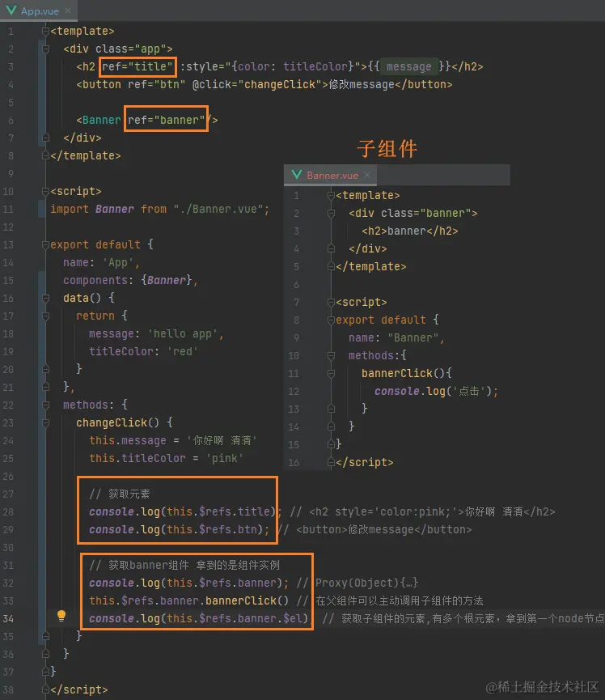Click the "./Banner.vue" import path

(x=218, y=209)
